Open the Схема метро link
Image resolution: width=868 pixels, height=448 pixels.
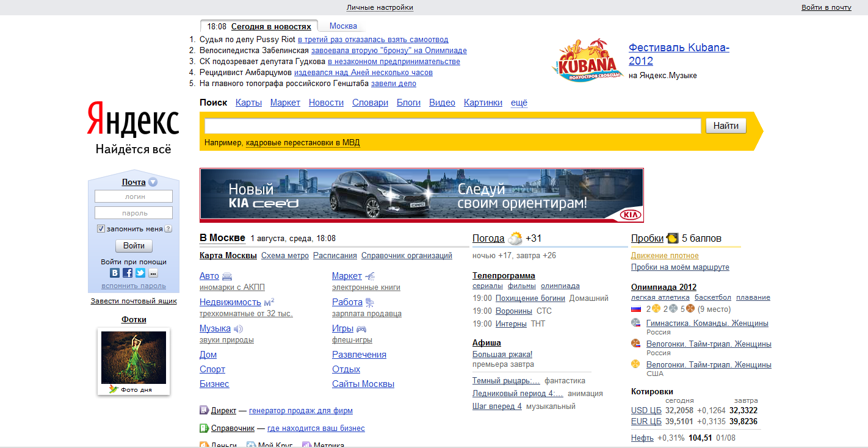coord(285,256)
